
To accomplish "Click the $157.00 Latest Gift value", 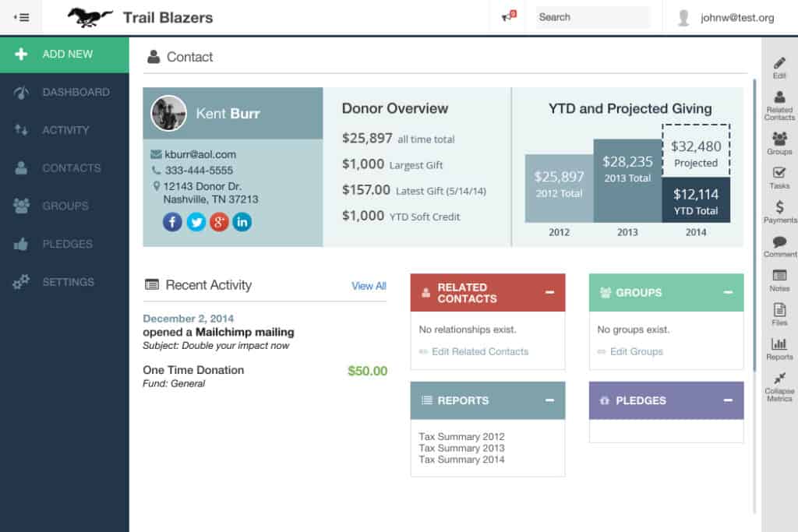I will 366,190.
